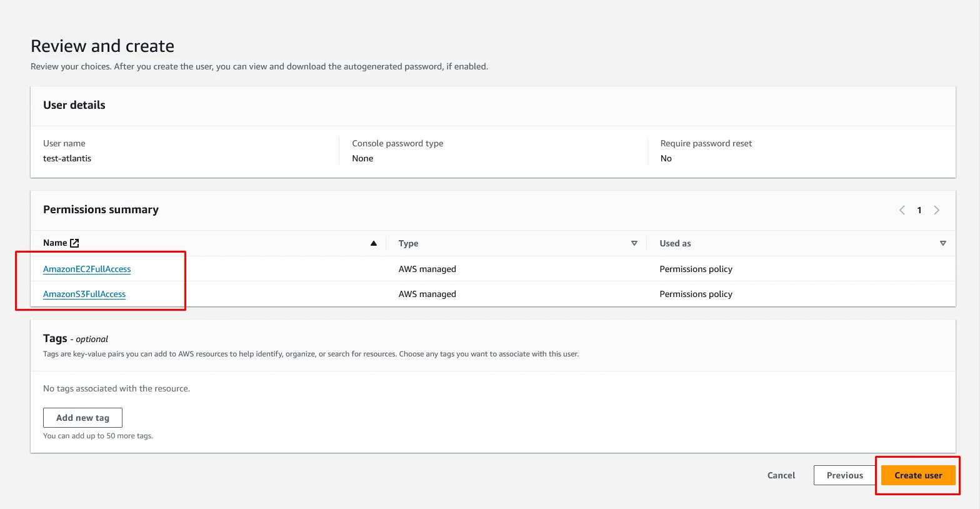Select page 1 in permissions pagination
Viewport: 980px width, 509px height.
coord(919,210)
